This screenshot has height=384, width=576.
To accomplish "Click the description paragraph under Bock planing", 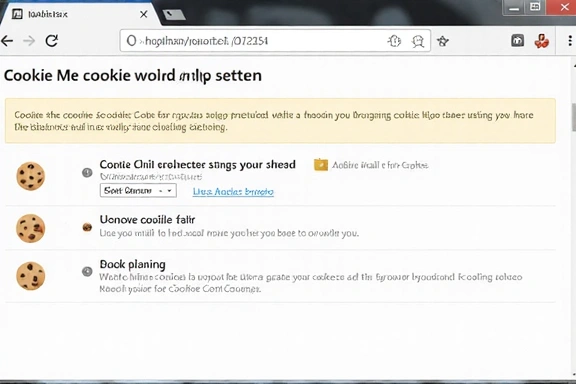I will tap(311, 283).
